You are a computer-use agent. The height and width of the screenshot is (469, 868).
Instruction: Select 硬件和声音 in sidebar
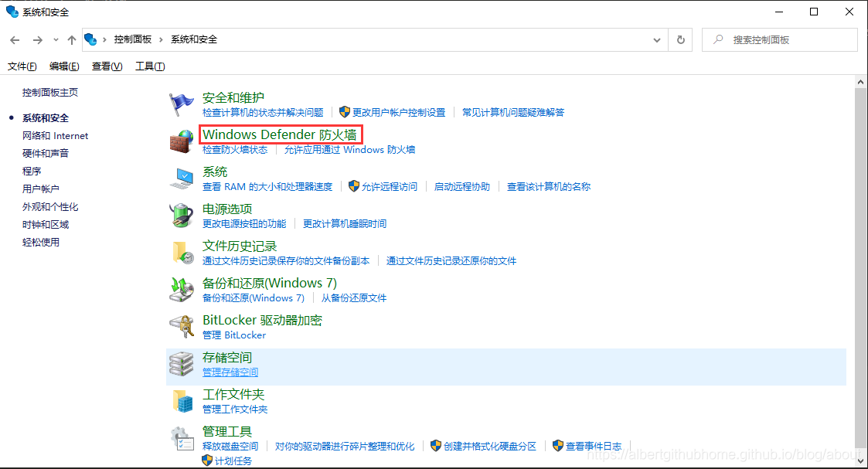tap(46, 153)
